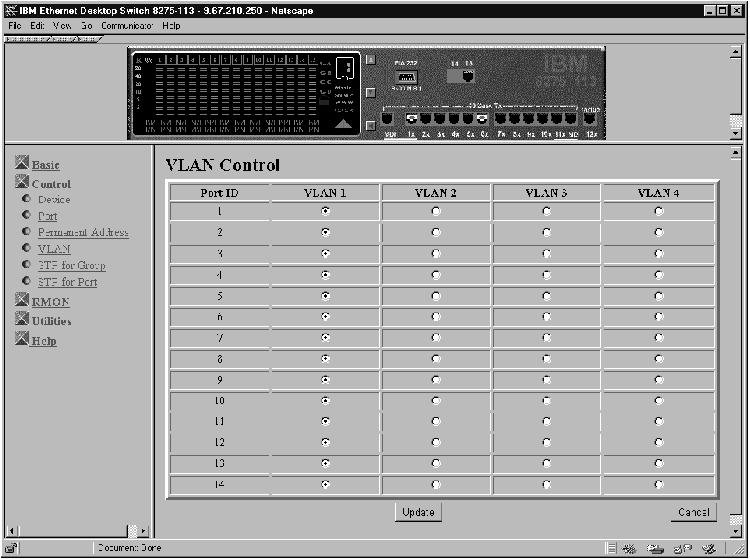
Task: Click the Utilities section icon in sidebar
Action: [23, 321]
